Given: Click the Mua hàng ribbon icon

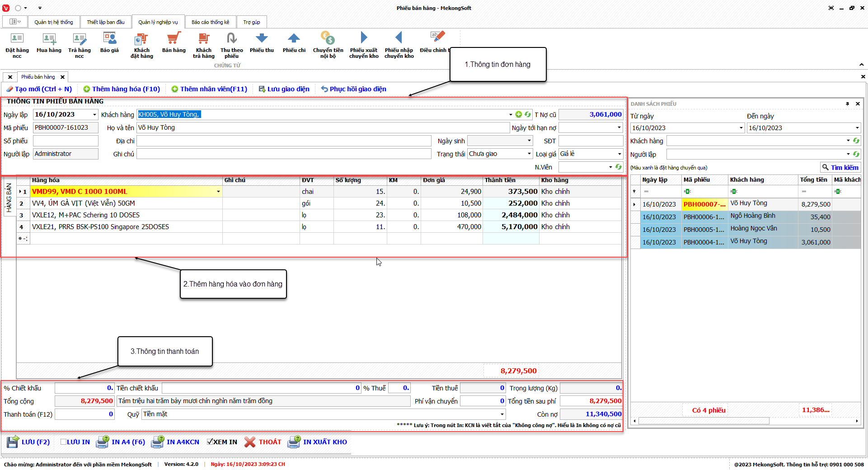Looking at the screenshot, I should point(49,39).
